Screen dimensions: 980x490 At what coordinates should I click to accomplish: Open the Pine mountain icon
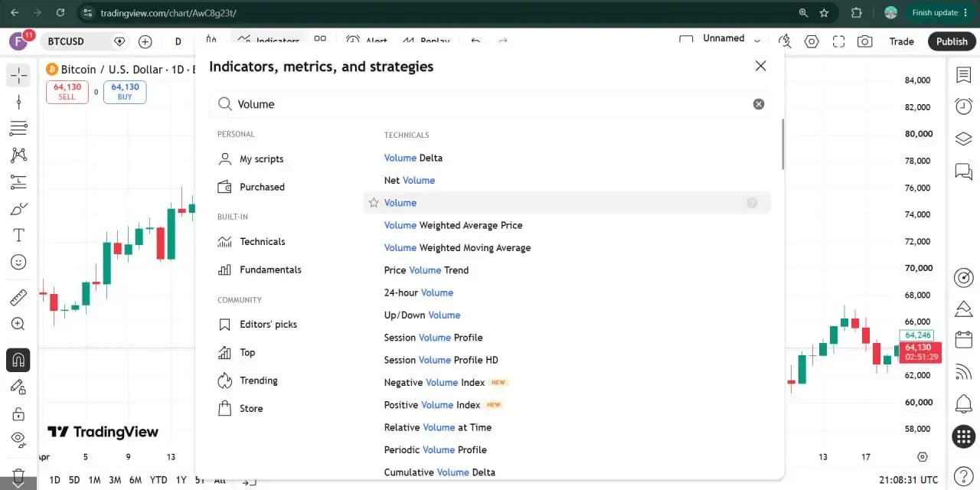click(963, 309)
